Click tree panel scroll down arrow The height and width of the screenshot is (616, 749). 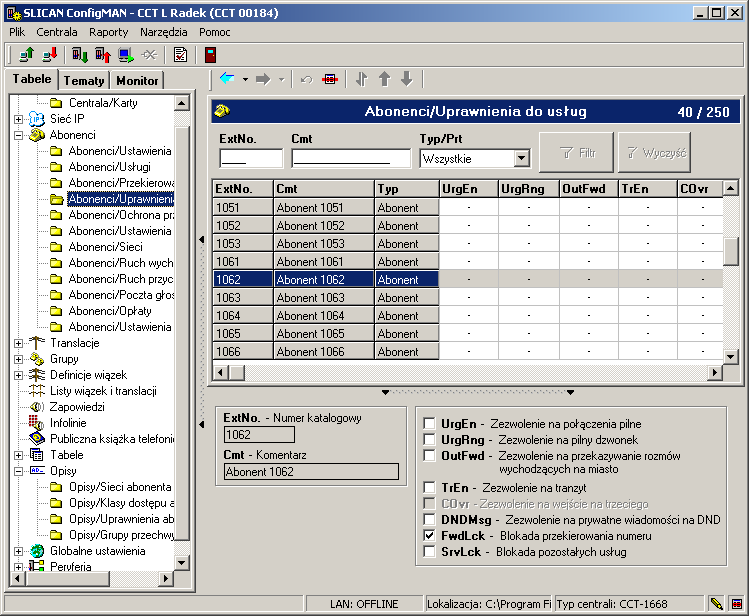pyautogui.click(x=182, y=563)
